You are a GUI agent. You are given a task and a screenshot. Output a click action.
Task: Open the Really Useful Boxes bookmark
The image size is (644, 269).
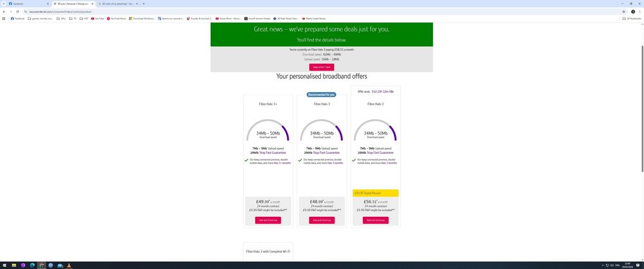315,19
